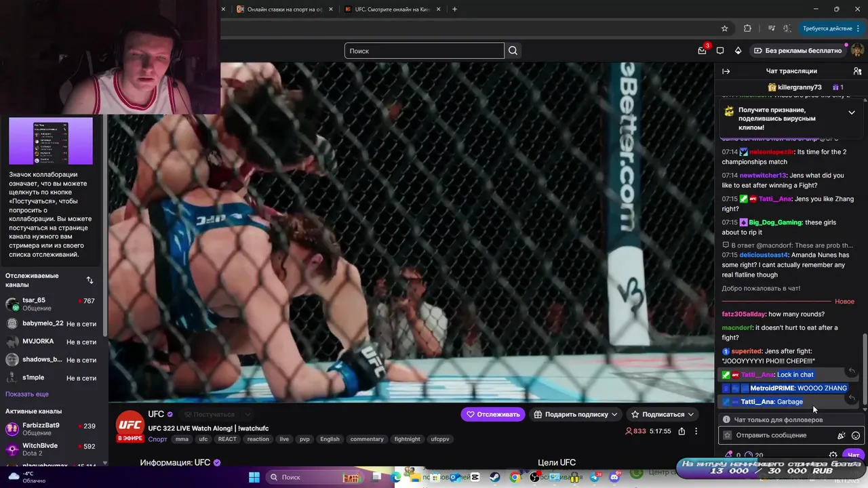Close the UFC Kinopoisk tab

point(439,9)
